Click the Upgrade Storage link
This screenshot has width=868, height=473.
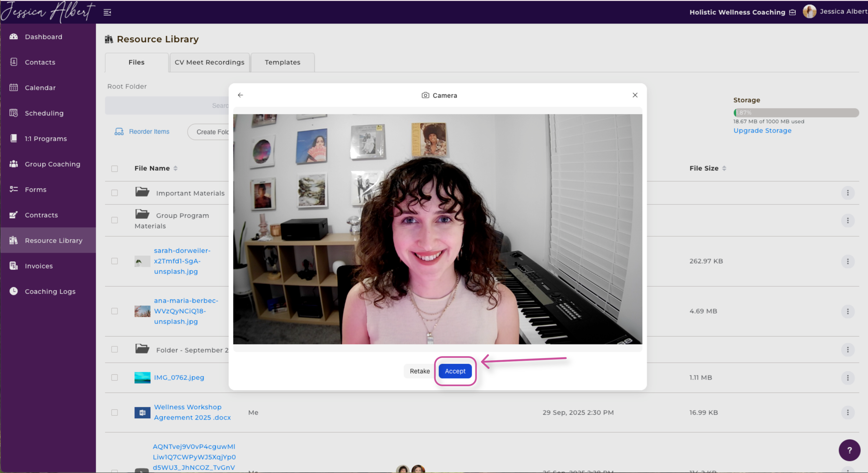[762, 130]
